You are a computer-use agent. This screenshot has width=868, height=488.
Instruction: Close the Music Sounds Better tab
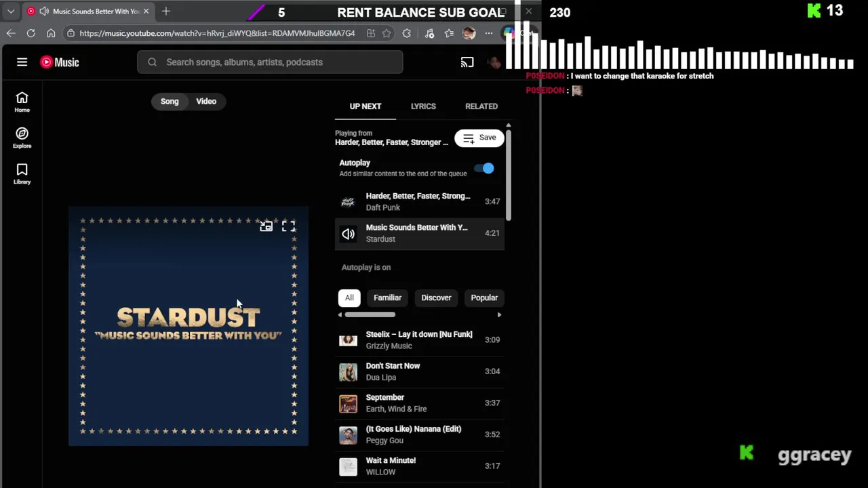click(x=146, y=12)
